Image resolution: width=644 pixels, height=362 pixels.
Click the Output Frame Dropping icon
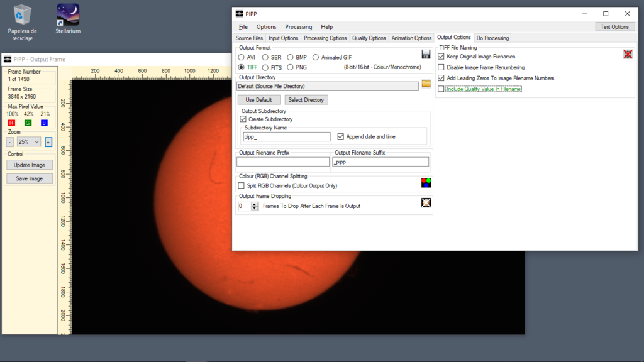tap(426, 203)
